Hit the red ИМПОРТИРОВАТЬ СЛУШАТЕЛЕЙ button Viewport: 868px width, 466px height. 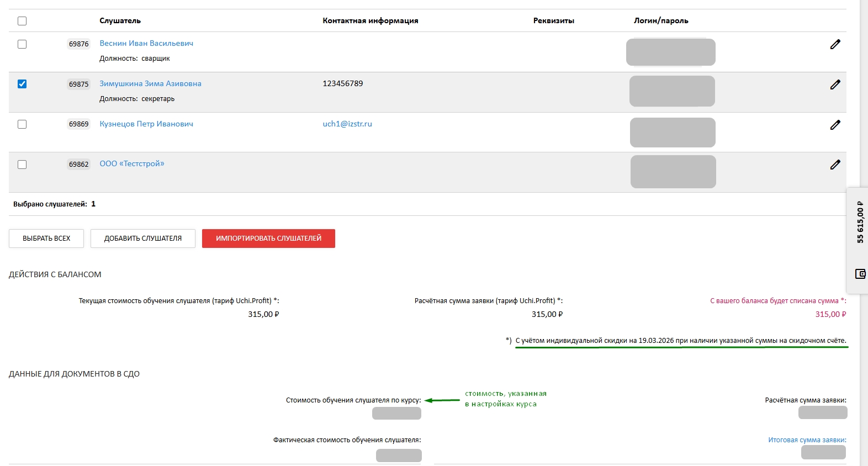268,239
